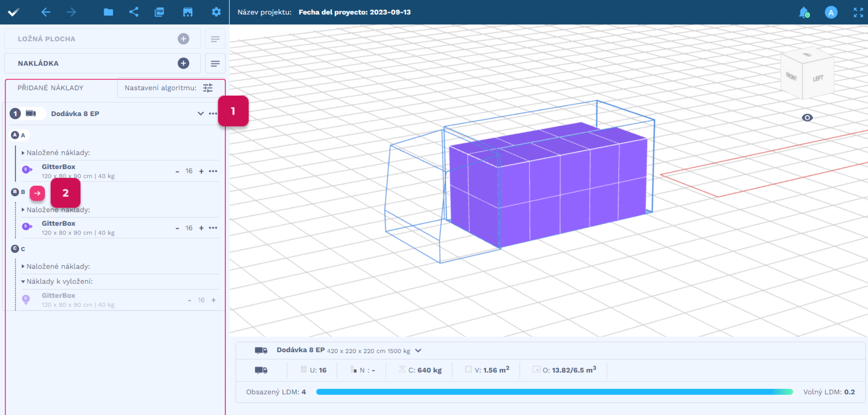Toggle fullscreen mode icon
This screenshot has width=868, height=415.
pyautogui.click(x=858, y=13)
